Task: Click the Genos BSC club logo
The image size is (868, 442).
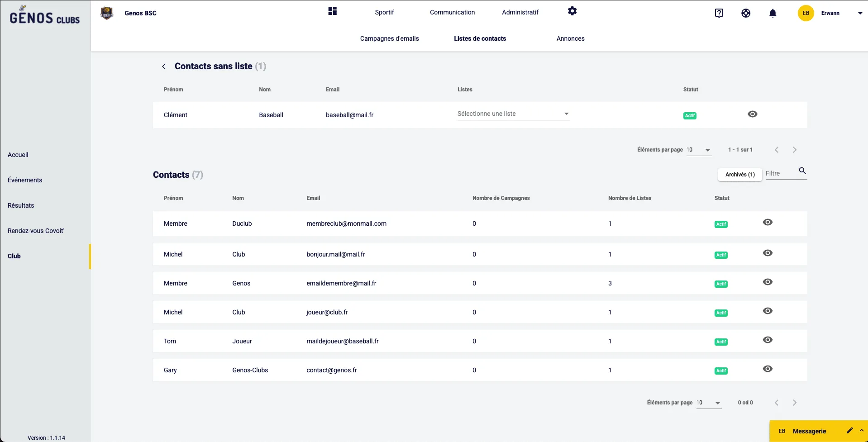Action: coord(107,13)
